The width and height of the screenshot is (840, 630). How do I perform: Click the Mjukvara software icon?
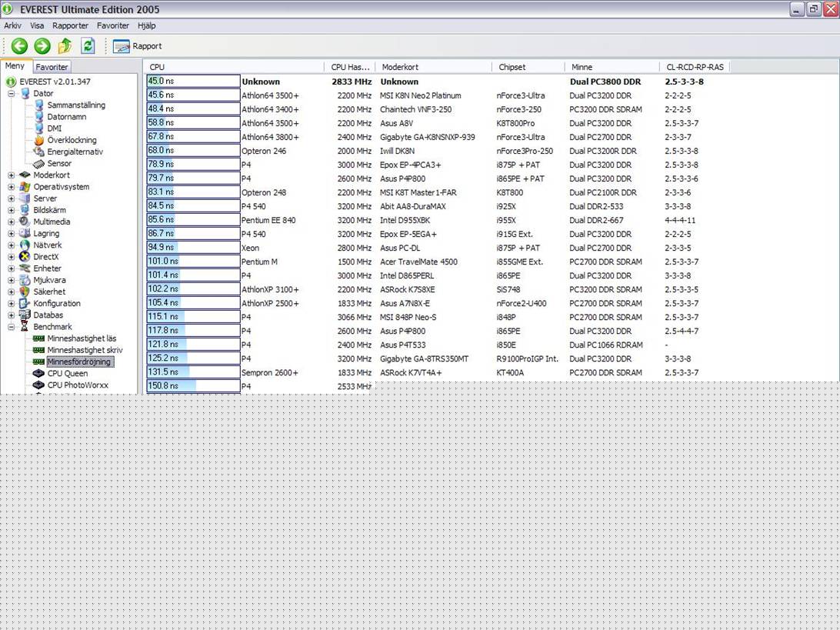coord(25,280)
